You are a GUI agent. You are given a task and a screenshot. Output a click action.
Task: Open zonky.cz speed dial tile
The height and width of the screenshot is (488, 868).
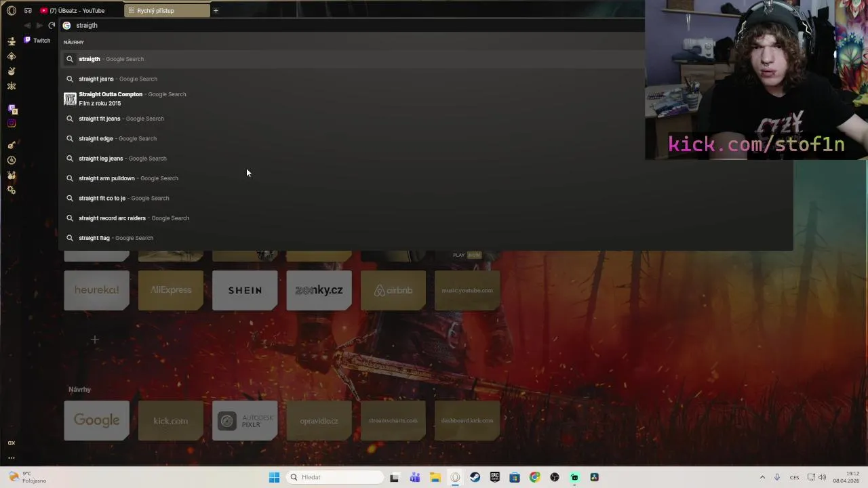319,290
